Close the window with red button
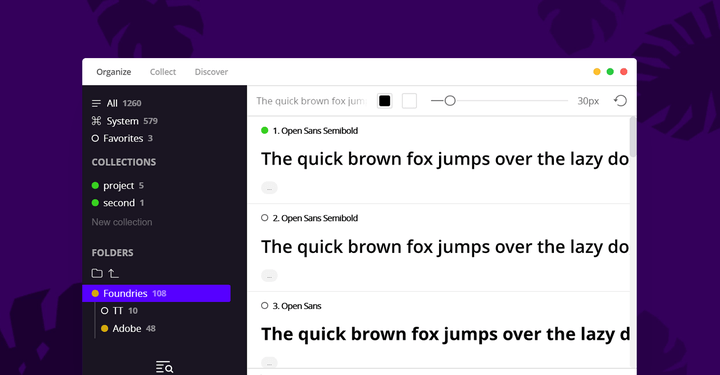Viewport: 720px width, 375px height. (x=624, y=72)
